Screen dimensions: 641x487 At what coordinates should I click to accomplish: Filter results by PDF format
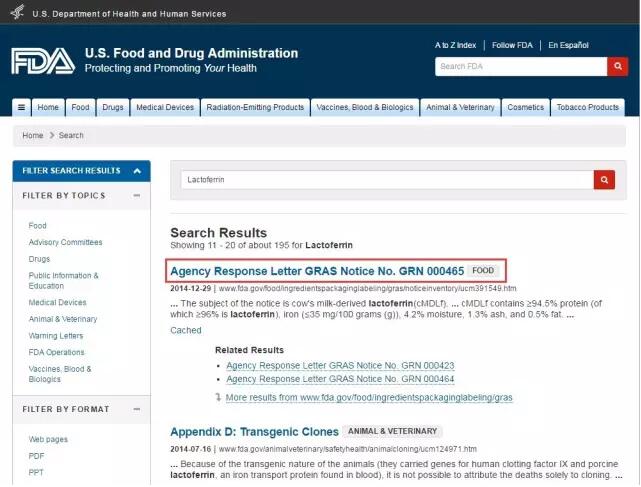pos(36,455)
